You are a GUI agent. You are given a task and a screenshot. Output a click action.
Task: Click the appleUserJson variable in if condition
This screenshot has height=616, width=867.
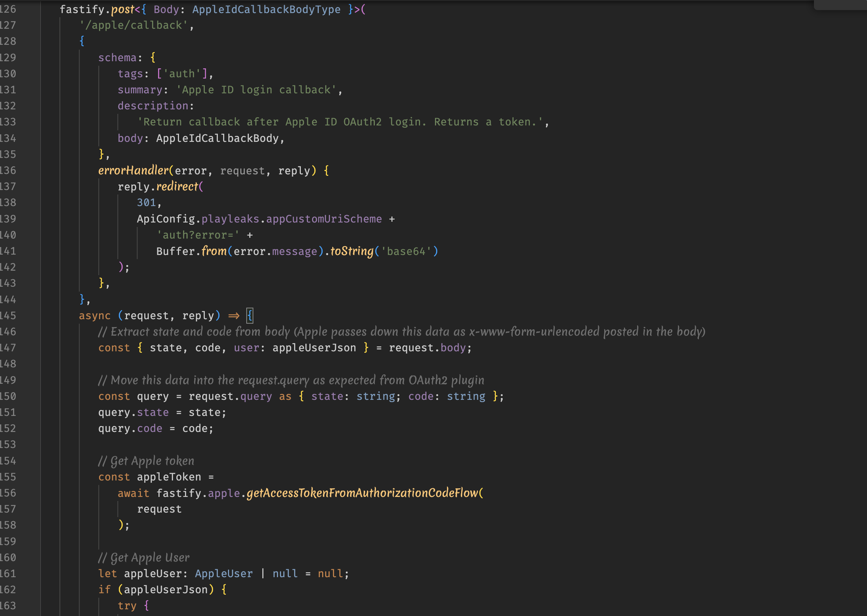tap(166, 590)
